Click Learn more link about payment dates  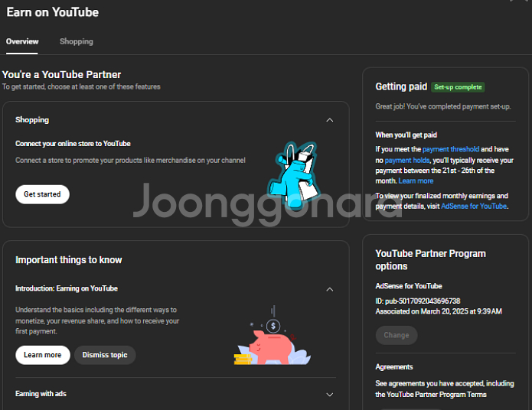pyautogui.click(x=416, y=181)
